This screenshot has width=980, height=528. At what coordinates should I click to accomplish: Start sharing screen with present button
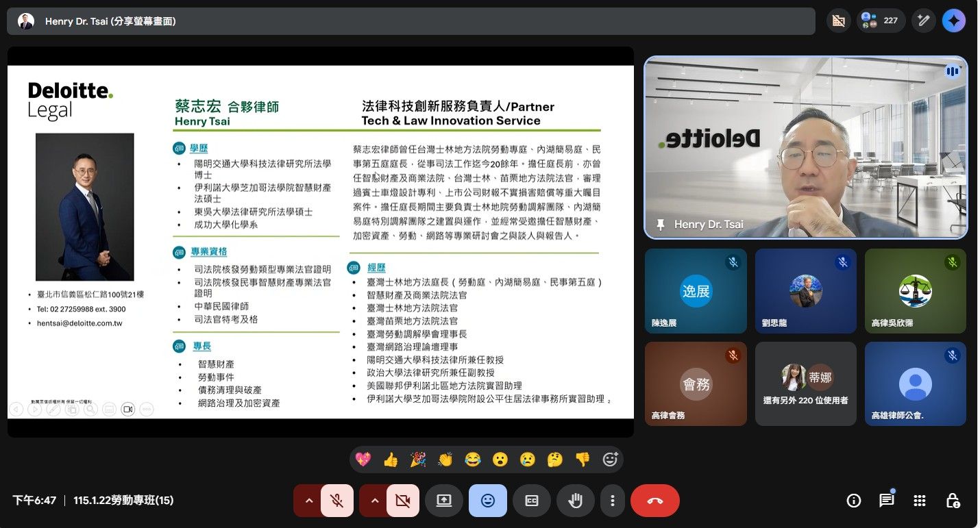pos(444,501)
